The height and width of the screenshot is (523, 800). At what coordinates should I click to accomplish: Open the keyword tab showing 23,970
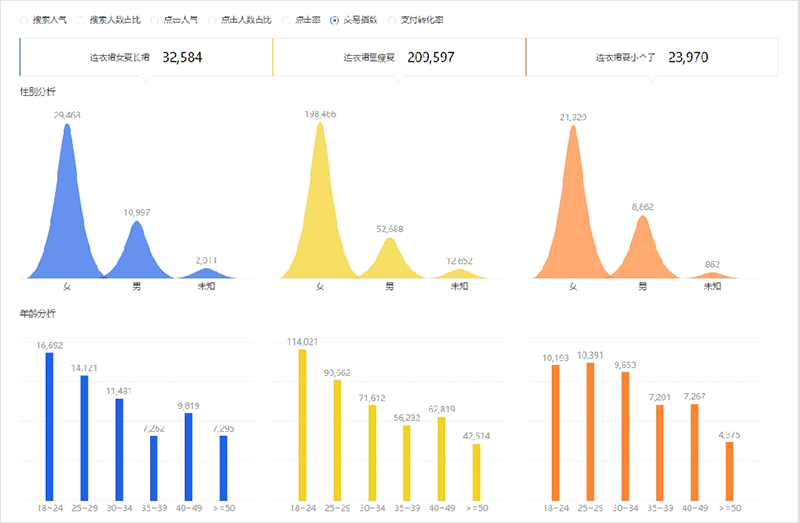pos(652,58)
